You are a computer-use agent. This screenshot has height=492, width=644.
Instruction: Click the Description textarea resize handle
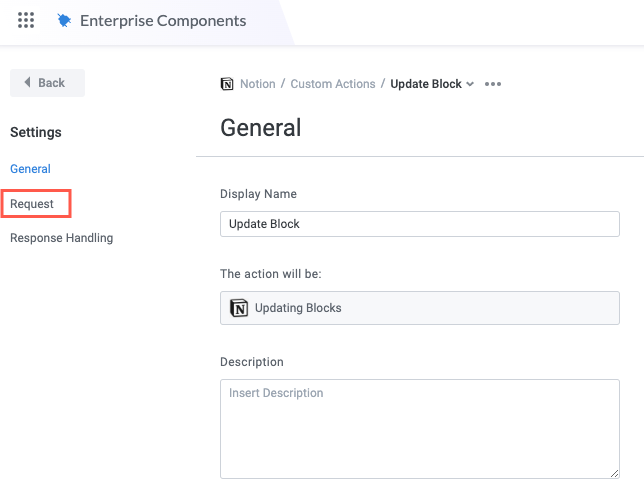pos(614,473)
